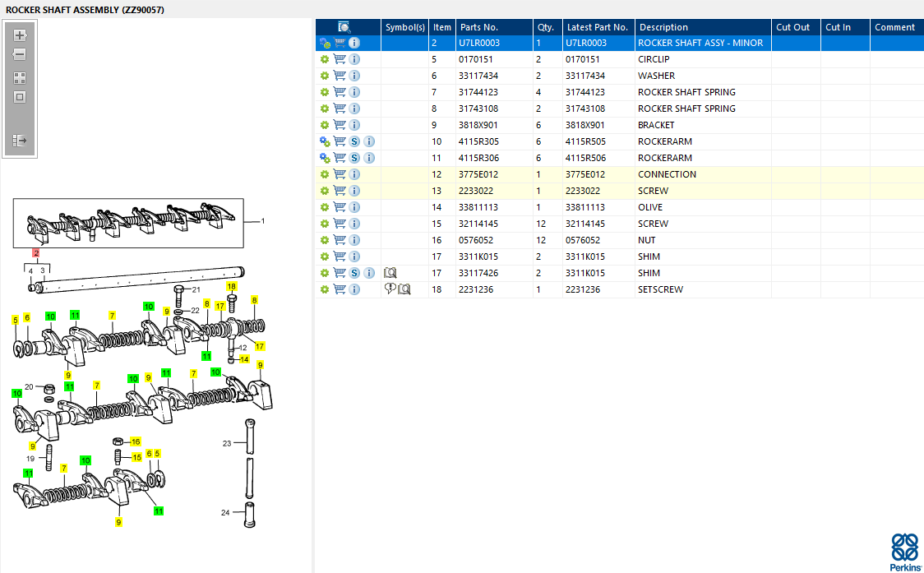Click the Qty. column header
The height and width of the screenshot is (573, 924).
pos(546,27)
